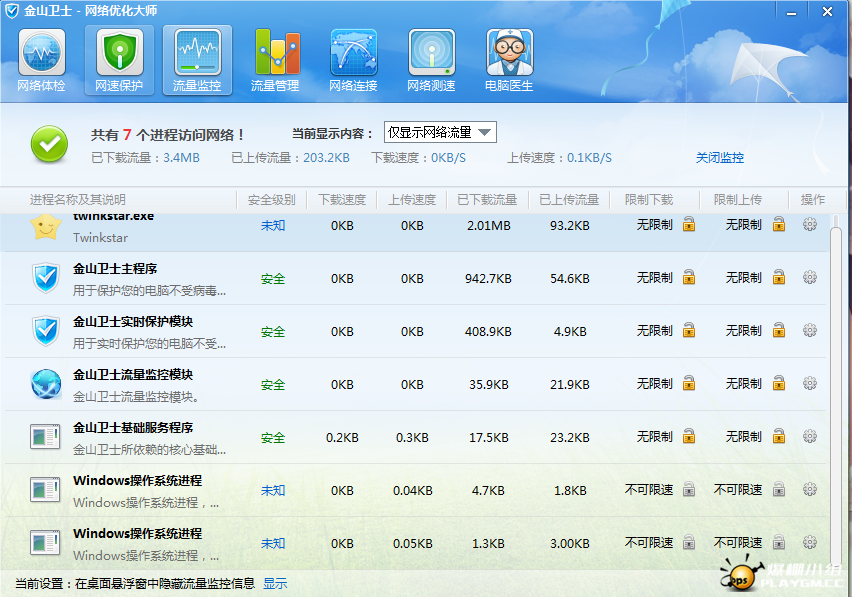This screenshot has width=852, height=597.
Task: Click the 显示 link in status bar
Action: pyautogui.click(x=275, y=583)
